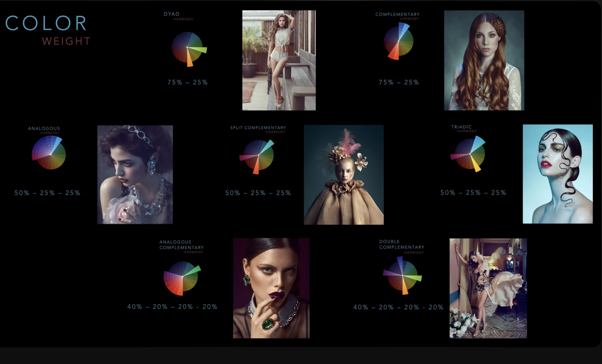
Task: Click the Split Complementary color wheel
Action: pyautogui.click(x=258, y=155)
